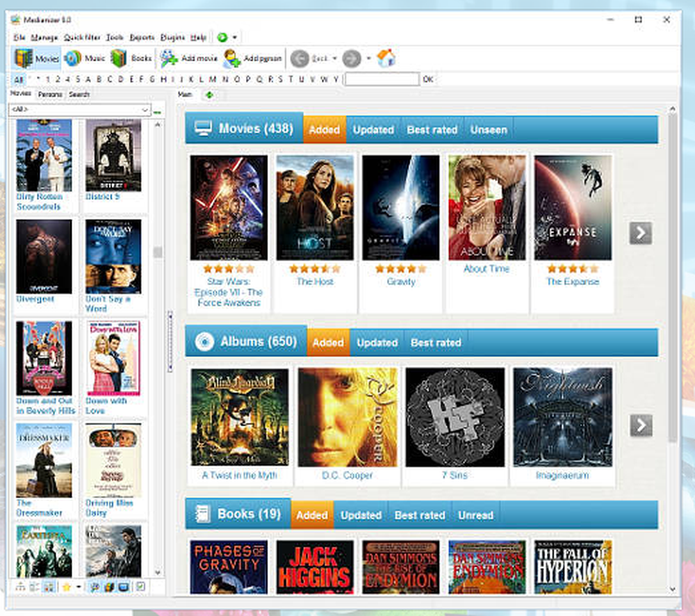Open dropdown arrow beside the star icon
The image size is (695, 616).
(79, 587)
